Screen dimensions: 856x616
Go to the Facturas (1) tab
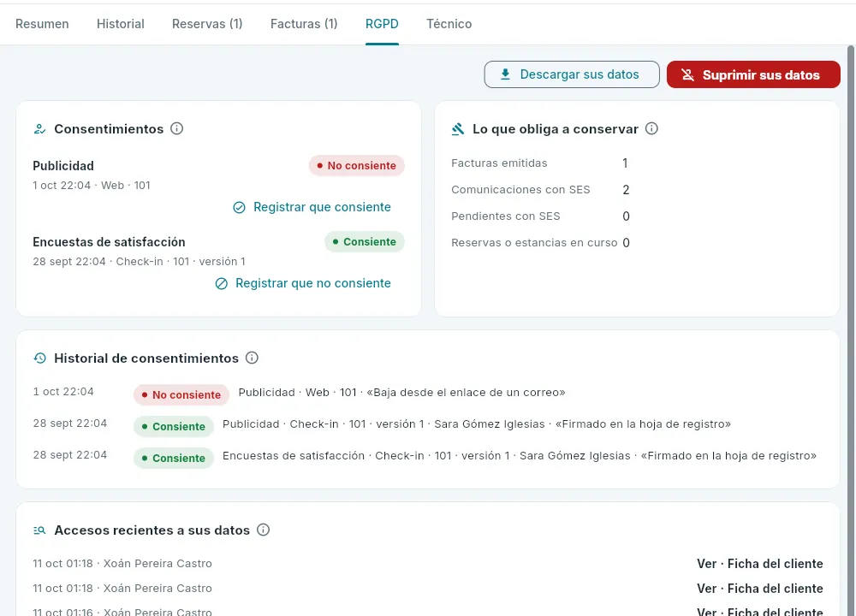pyautogui.click(x=304, y=24)
